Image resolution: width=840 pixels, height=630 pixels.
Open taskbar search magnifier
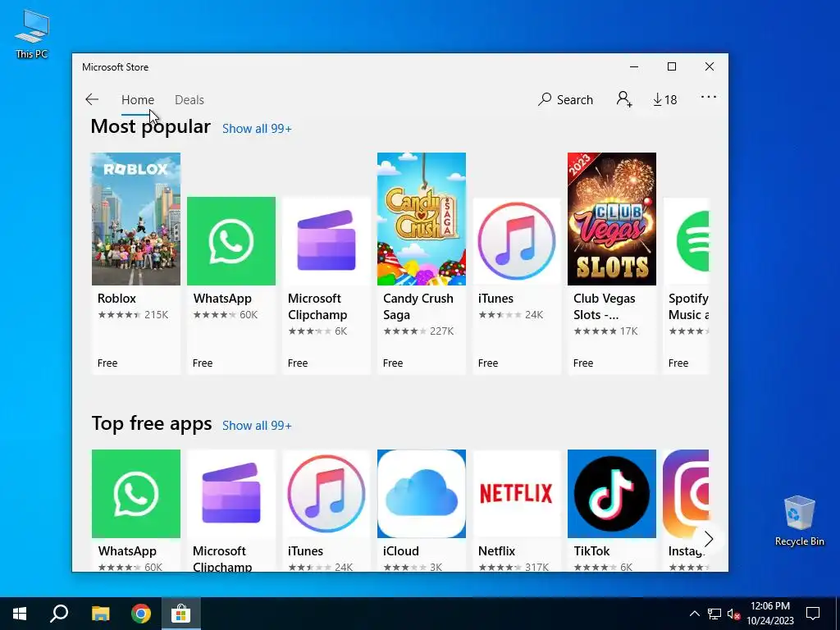59,614
